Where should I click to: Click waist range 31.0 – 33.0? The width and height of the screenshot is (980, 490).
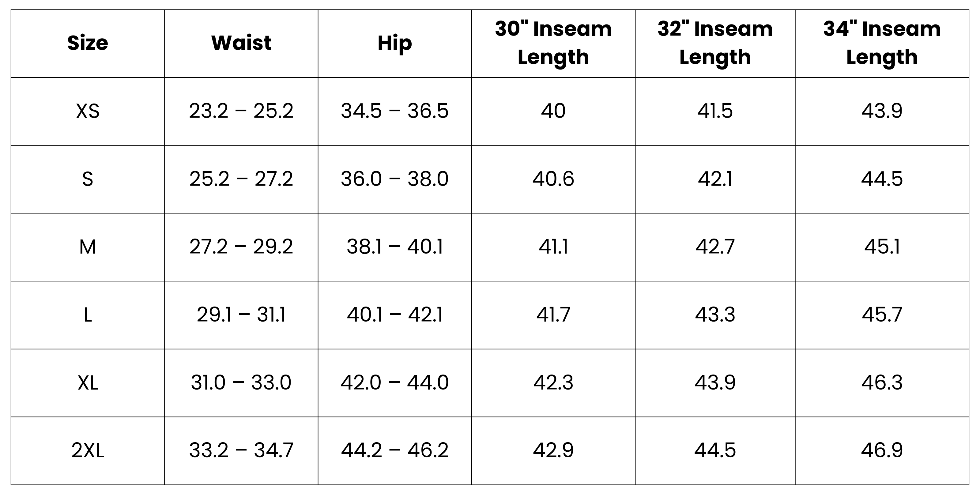pos(241,383)
